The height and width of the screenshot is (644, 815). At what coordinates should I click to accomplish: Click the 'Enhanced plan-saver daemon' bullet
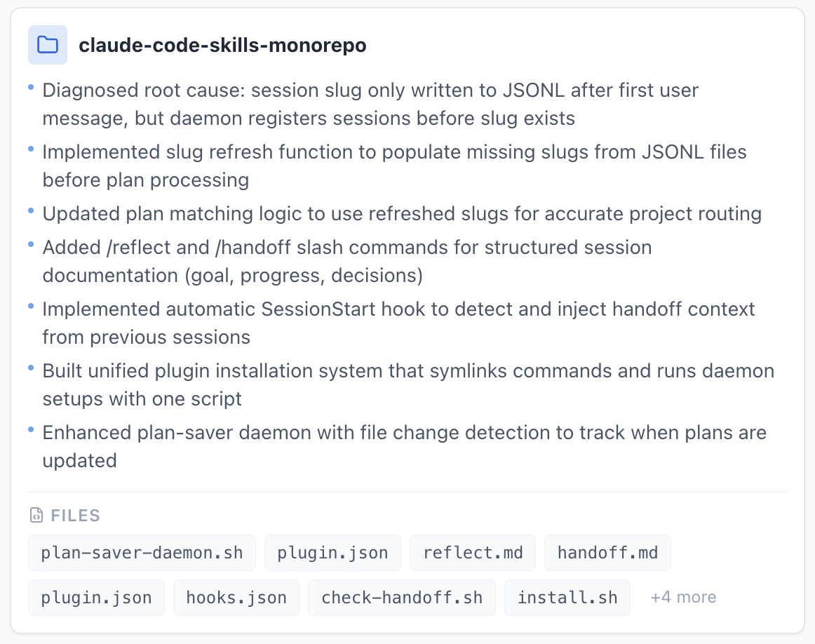(404, 446)
